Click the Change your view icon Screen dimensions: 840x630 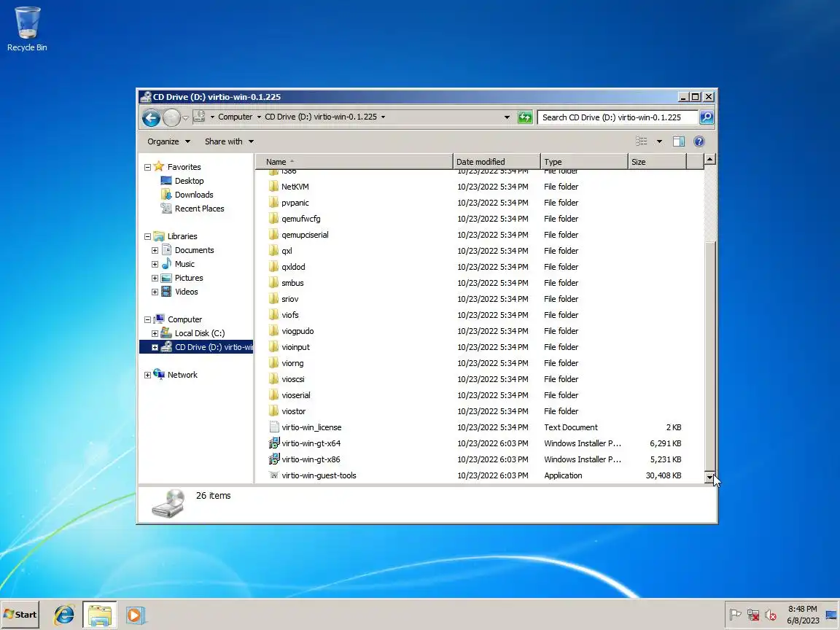tap(641, 141)
